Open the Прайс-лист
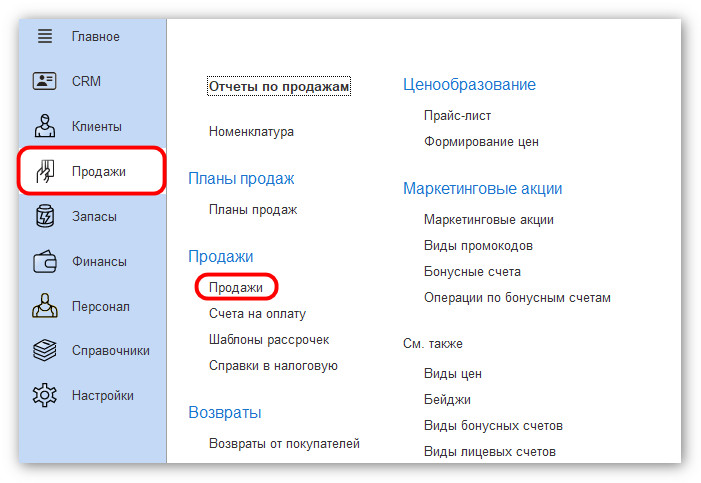 point(457,116)
